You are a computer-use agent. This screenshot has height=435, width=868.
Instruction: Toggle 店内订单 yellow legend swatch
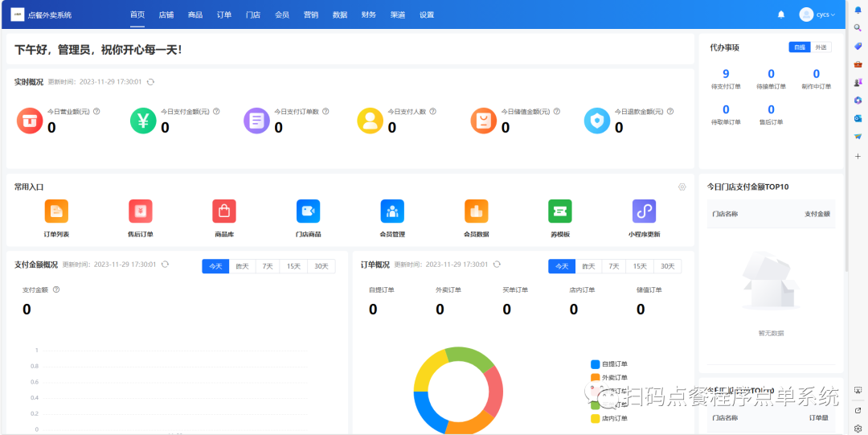click(595, 418)
